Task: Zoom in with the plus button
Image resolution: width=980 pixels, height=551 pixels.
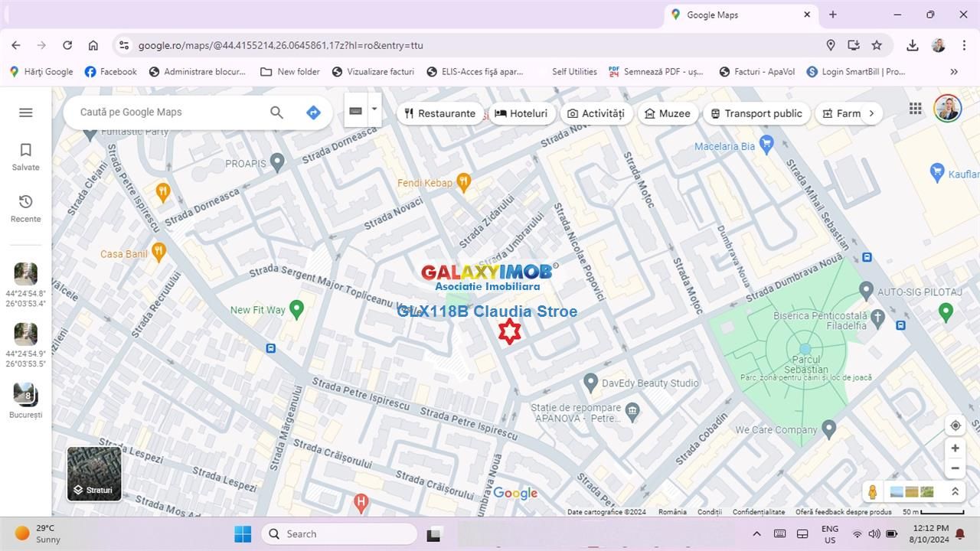Action: tap(955, 448)
